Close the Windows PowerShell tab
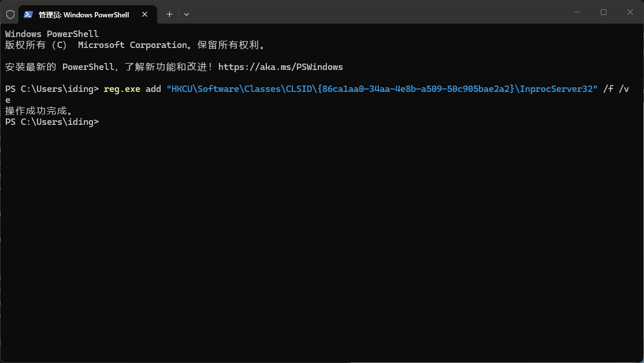644x363 pixels. 145,14
